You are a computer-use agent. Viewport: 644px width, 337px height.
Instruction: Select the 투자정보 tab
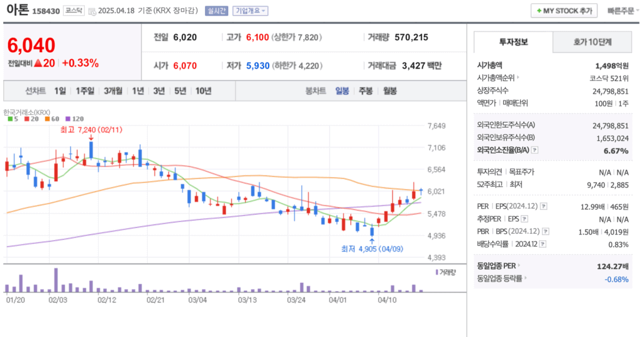(513, 42)
